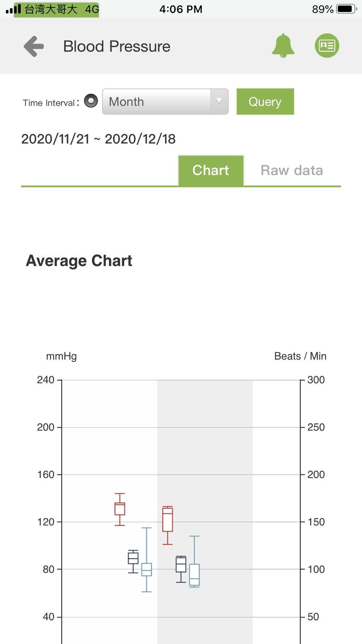Select the first dark diastolic box plot
362x644 pixels.
pos(133,561)
